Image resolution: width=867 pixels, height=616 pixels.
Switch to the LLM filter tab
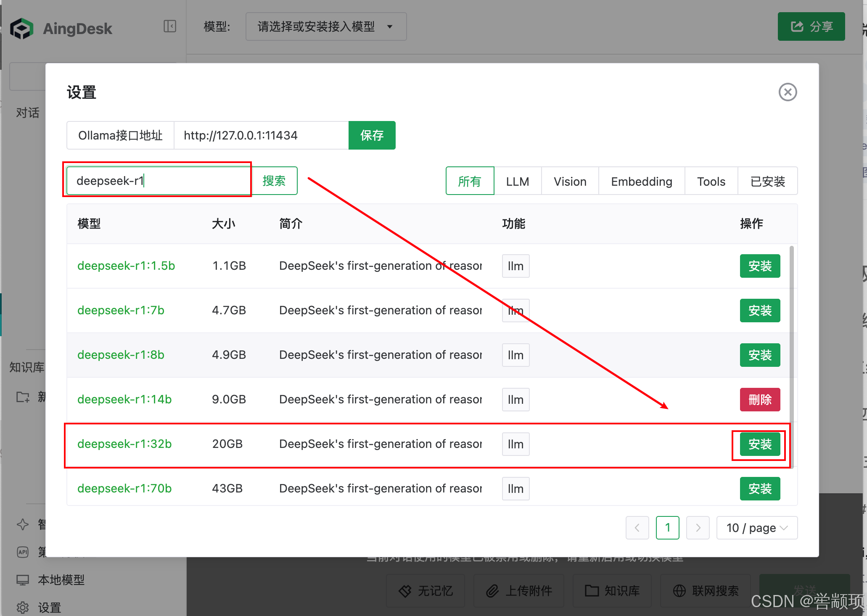pyautogui.click(x=517, y=181)
